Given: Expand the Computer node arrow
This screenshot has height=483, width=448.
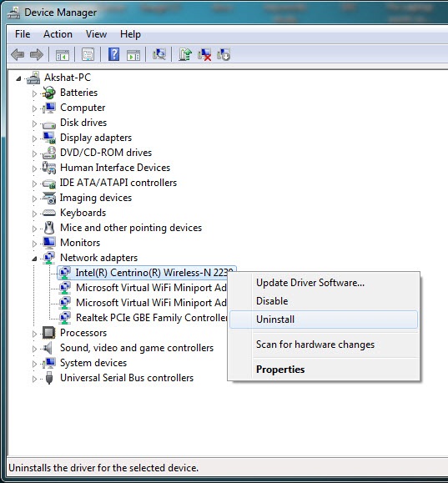Looking at the screenshot, I should tap(34, 108).
